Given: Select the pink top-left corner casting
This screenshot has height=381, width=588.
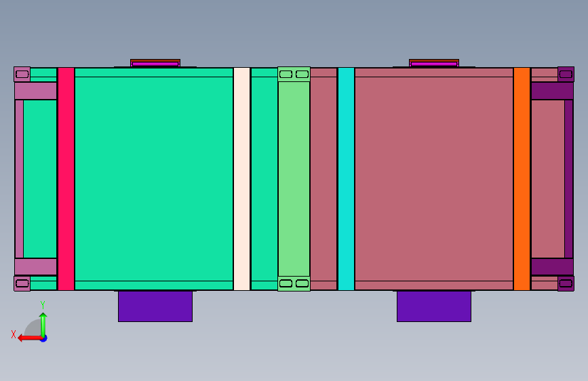Looking at the screenshot, I should click(22, 75).
